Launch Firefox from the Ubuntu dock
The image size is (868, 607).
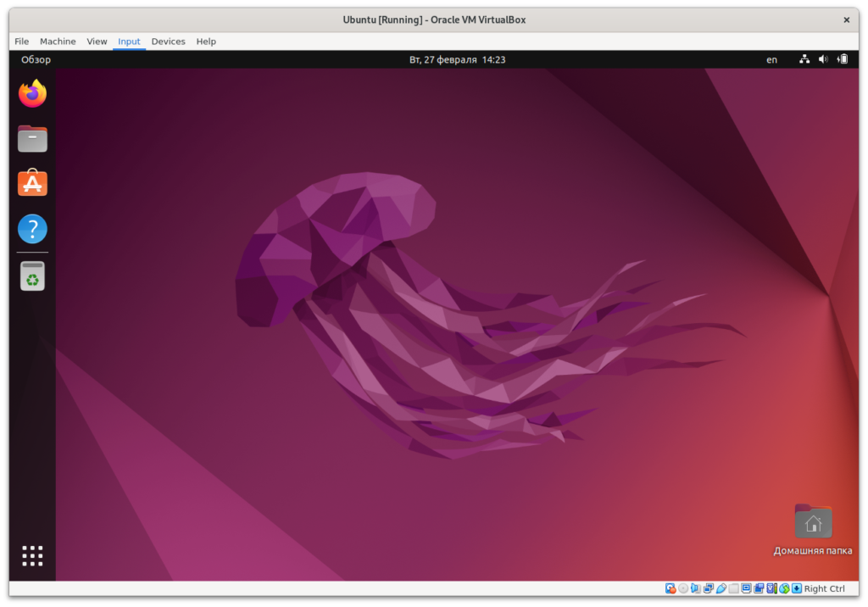[x=33, y=93]
